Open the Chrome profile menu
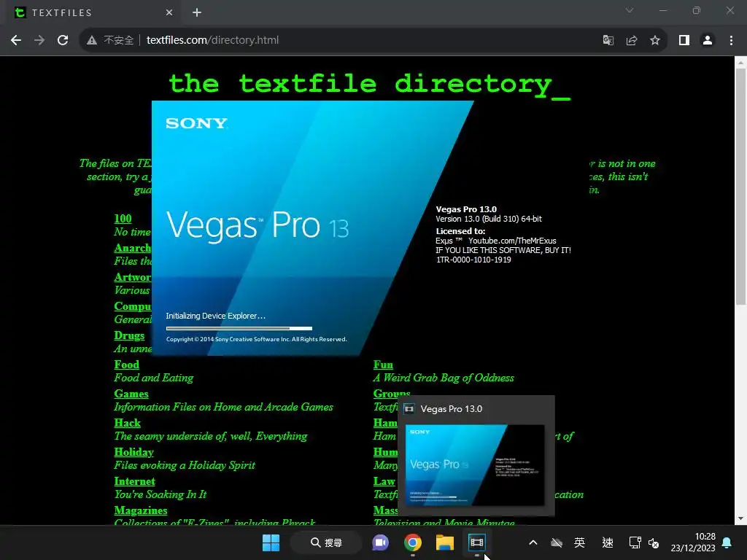Viewport: 747px width, 560px height. [708, 41]
